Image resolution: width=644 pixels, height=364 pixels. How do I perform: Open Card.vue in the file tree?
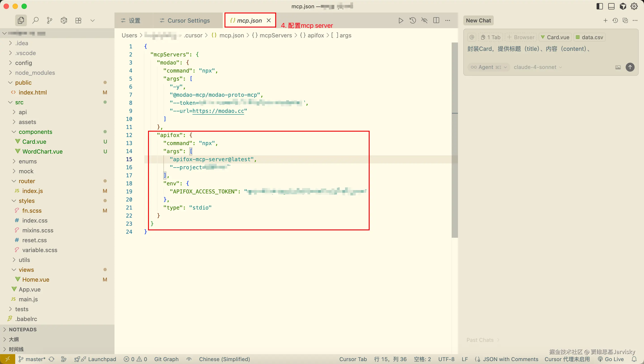tap(34, 142)
